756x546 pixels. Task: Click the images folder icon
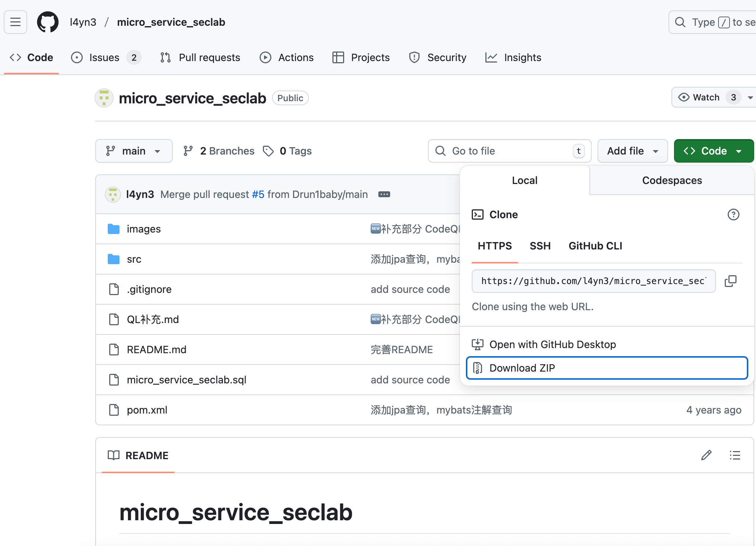114,229
